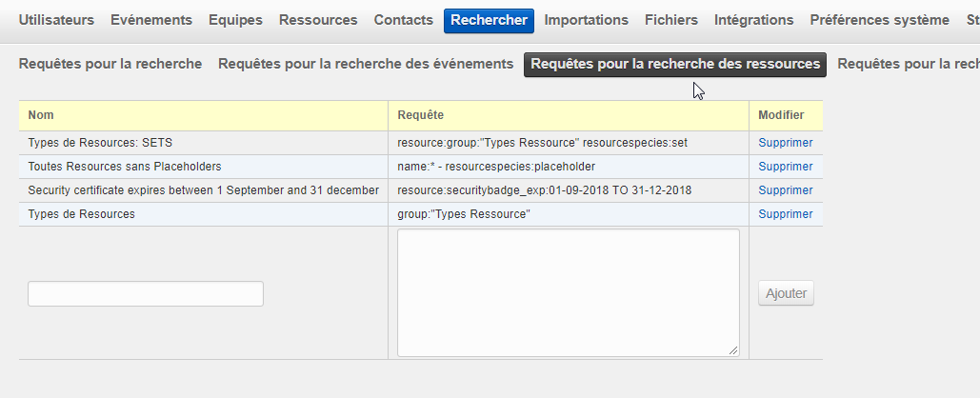Delete the Types de Resources: SETS query
980x398 pixels.
click(x=785, y=143)
